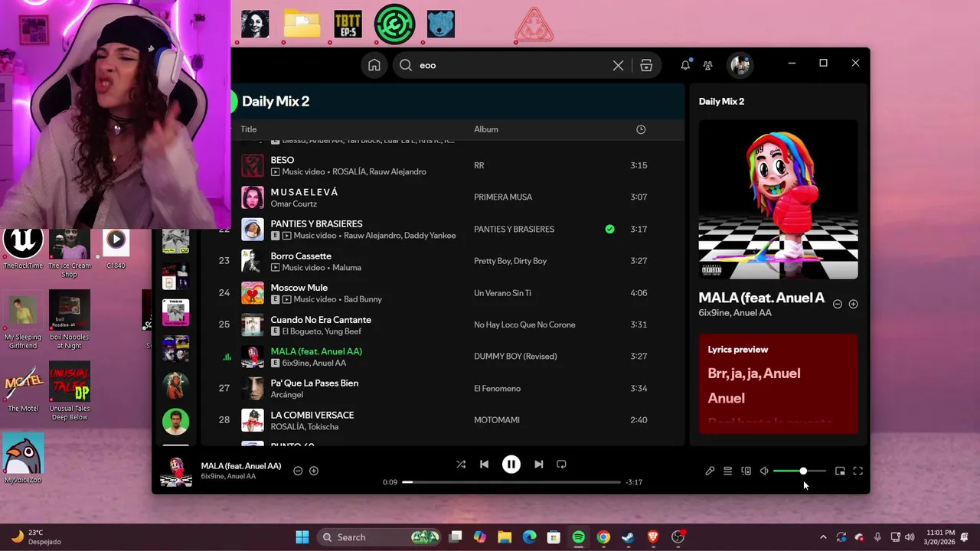Open Steam from the taskbar
Screen dimensions: 980x551
pos(628,537)
